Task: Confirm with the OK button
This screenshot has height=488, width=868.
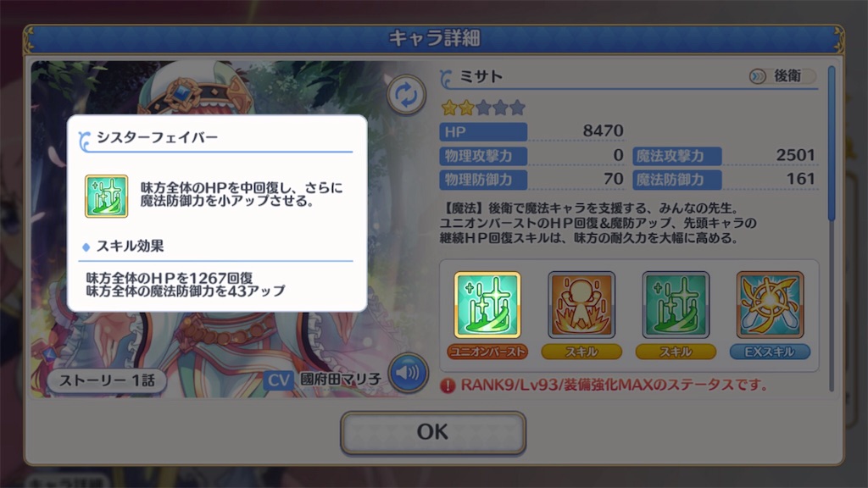Action: [x=433, y=432]
